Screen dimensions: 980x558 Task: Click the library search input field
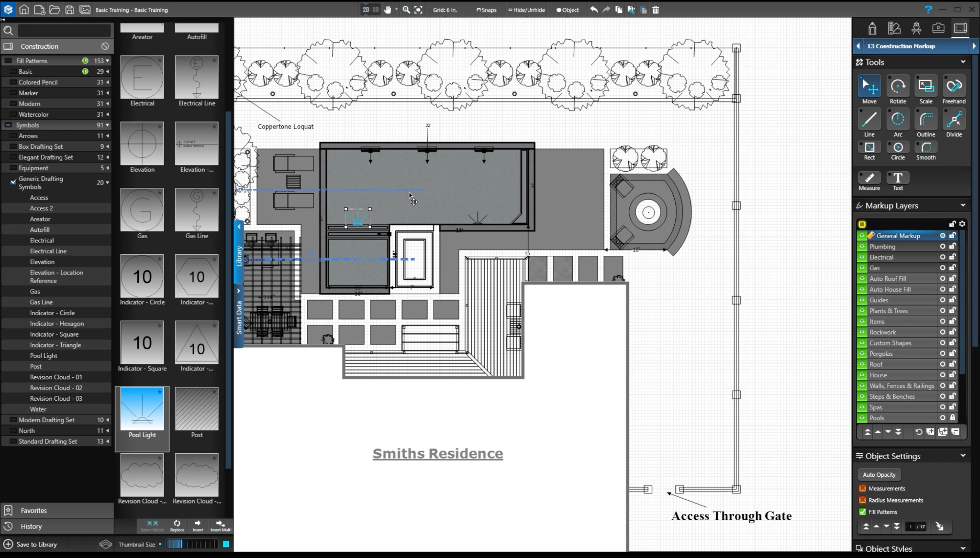pyautogui.click(x=64, y=31)
